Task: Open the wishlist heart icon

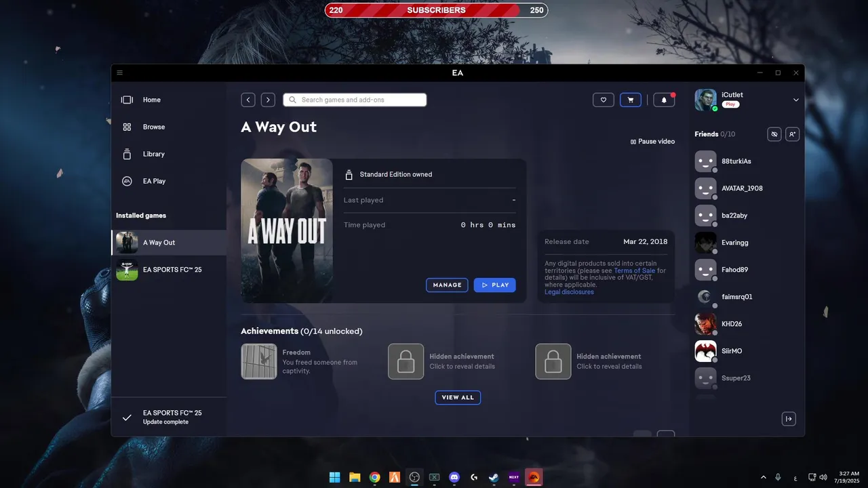Action: click(x=604, y=100)
